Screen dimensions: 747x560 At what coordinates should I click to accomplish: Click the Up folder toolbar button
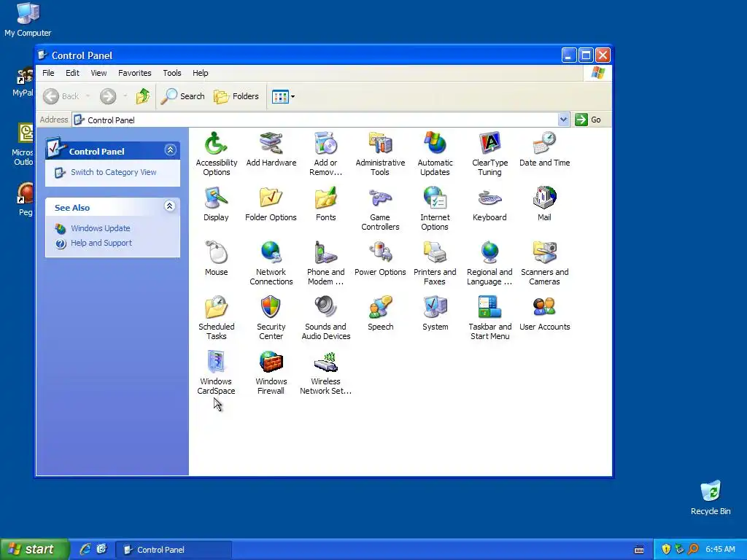[x=142, y=96]
